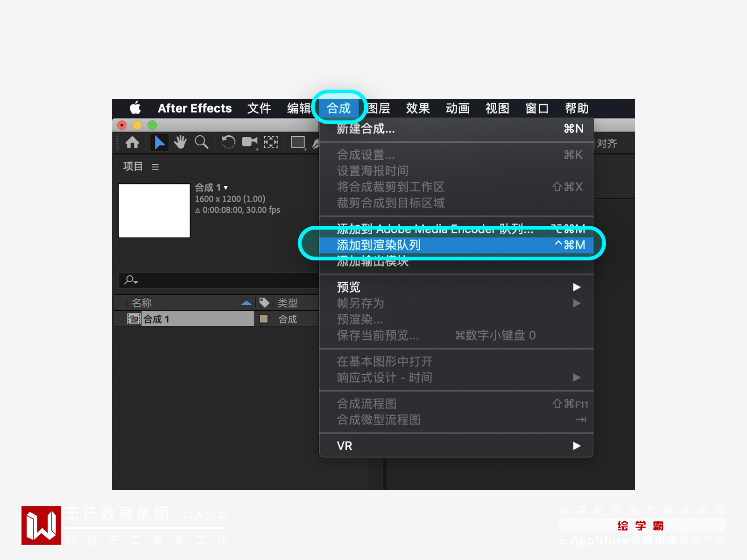Select the Rotation tool

pyautogui.click(x=228, y=142)
